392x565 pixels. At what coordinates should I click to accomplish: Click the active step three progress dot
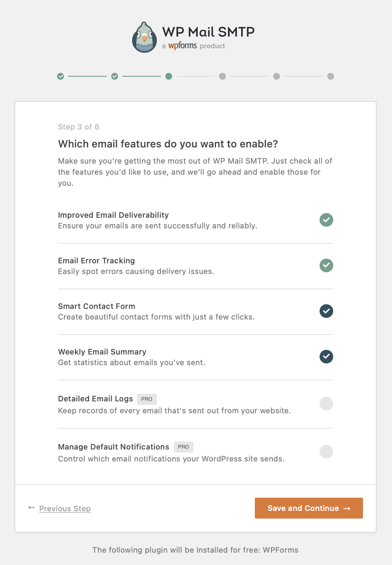pos(168,76)
